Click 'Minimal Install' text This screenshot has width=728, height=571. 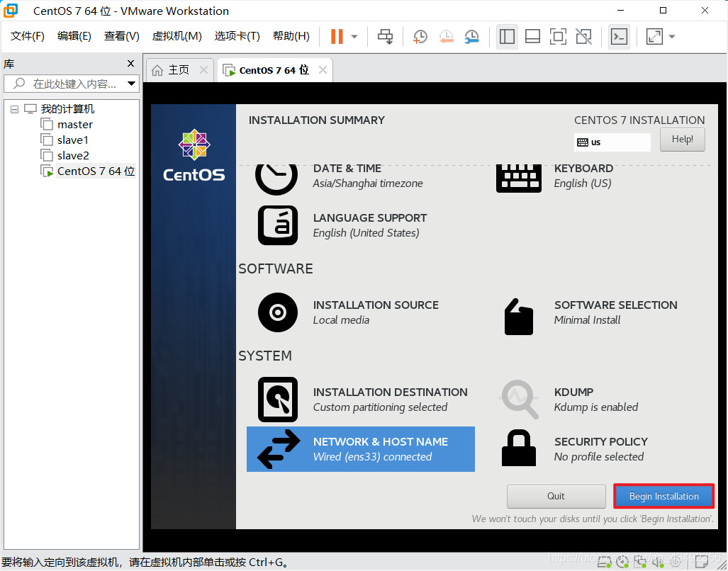coord(587,320)
